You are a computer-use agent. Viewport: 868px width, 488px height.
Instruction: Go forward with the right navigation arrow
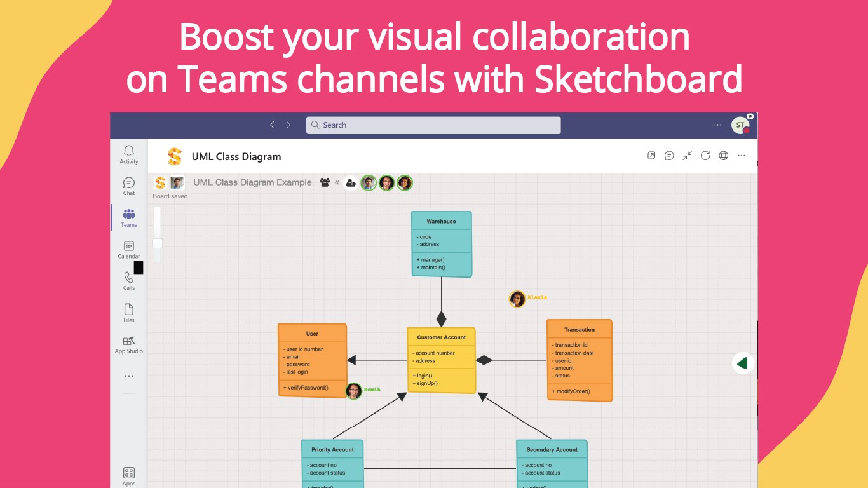point(288,125)
